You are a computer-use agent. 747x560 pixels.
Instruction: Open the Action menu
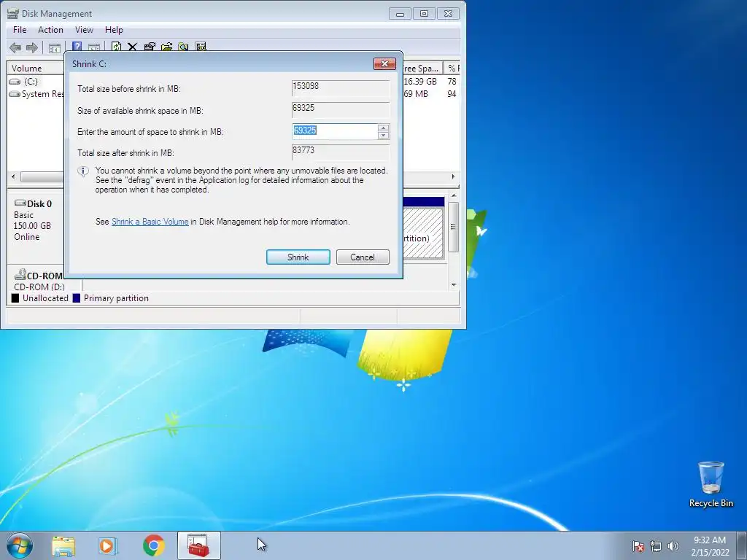50,29
